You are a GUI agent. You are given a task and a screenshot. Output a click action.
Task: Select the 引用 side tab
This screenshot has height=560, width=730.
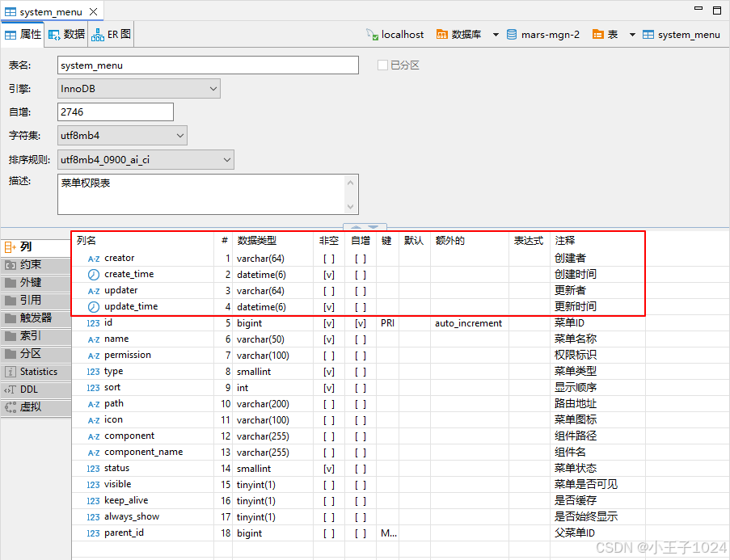[x=36, y=301]
